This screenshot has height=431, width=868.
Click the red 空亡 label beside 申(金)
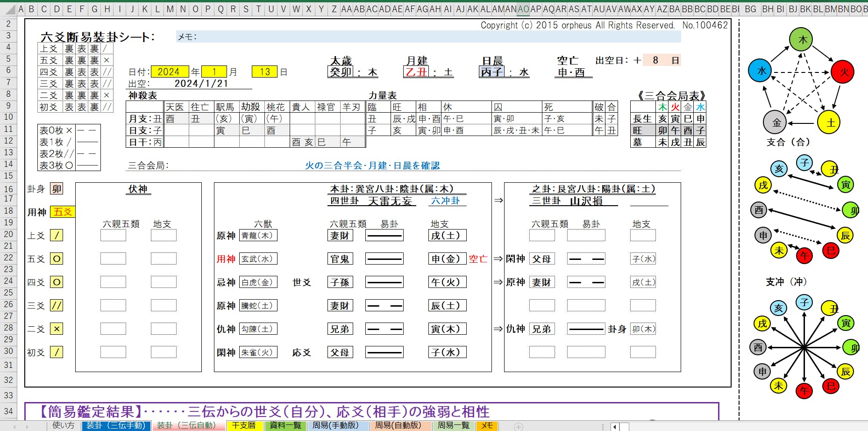pyautogui.click(x=478, y=259)
